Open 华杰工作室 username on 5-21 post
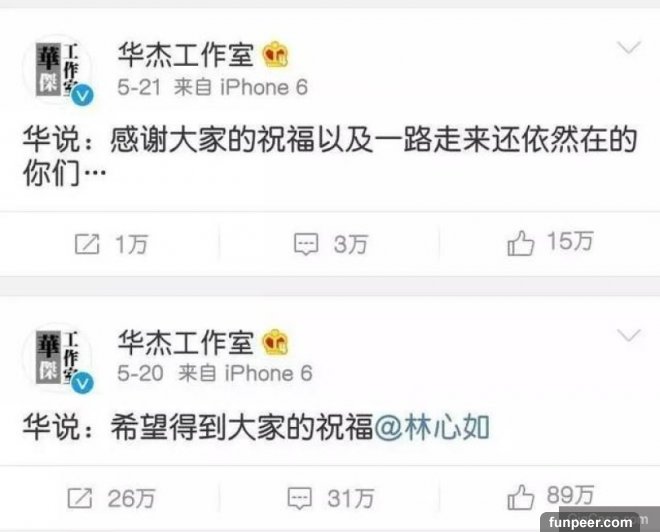The width and height of the screenshot is (660, 532). [x=186, y=55]
